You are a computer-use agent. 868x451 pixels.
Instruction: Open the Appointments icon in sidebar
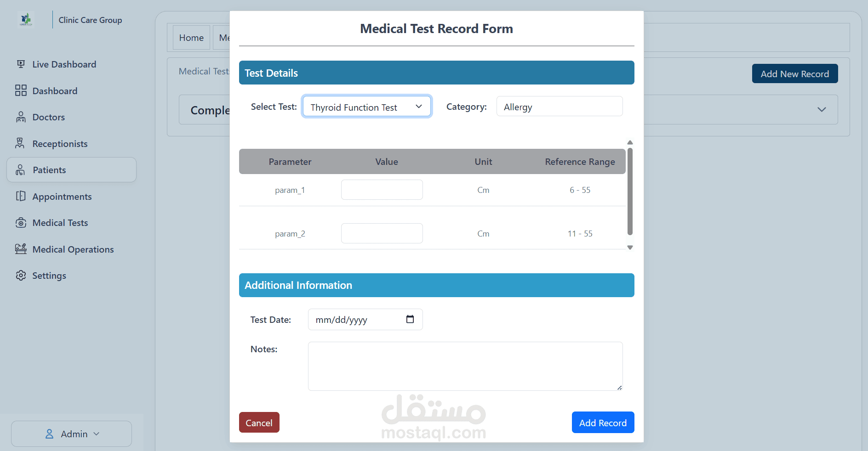point(21,196)
